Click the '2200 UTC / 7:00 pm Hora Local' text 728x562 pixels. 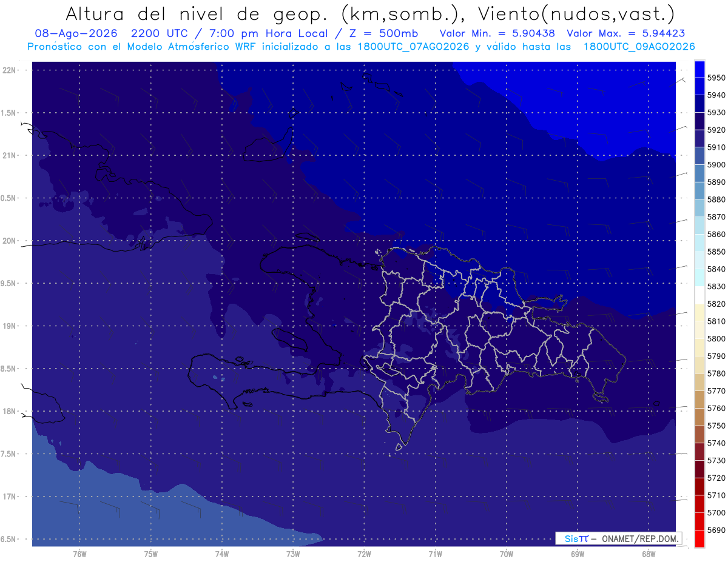pyautogui.click(x=229, y=33)
